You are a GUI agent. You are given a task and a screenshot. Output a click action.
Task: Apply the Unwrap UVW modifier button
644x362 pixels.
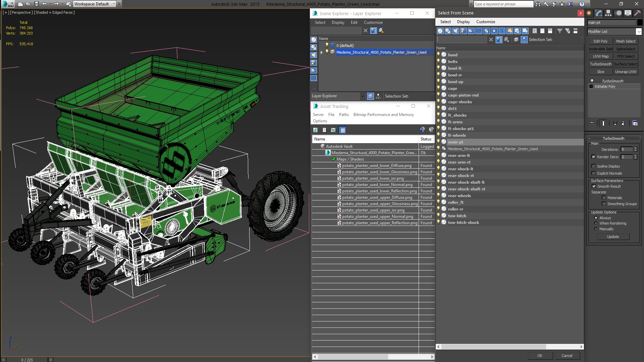(x=626, y=72)
